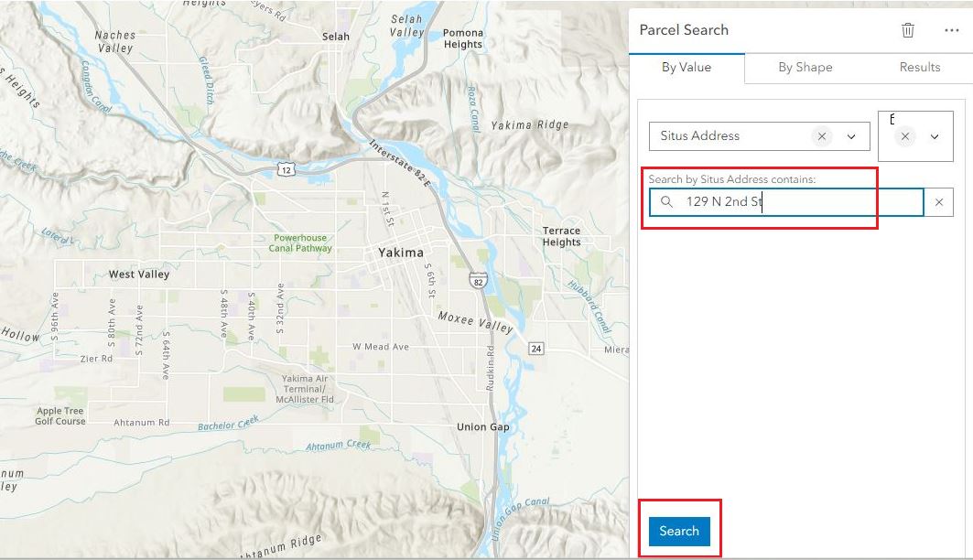The height and width of the screenshot is (560, 973).
Task: Clear the address search text box
Action: click(x=938, y=202)
